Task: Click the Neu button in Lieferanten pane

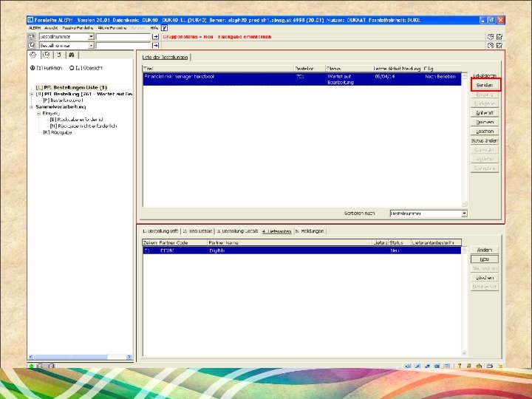Action: tap(485, 259)
